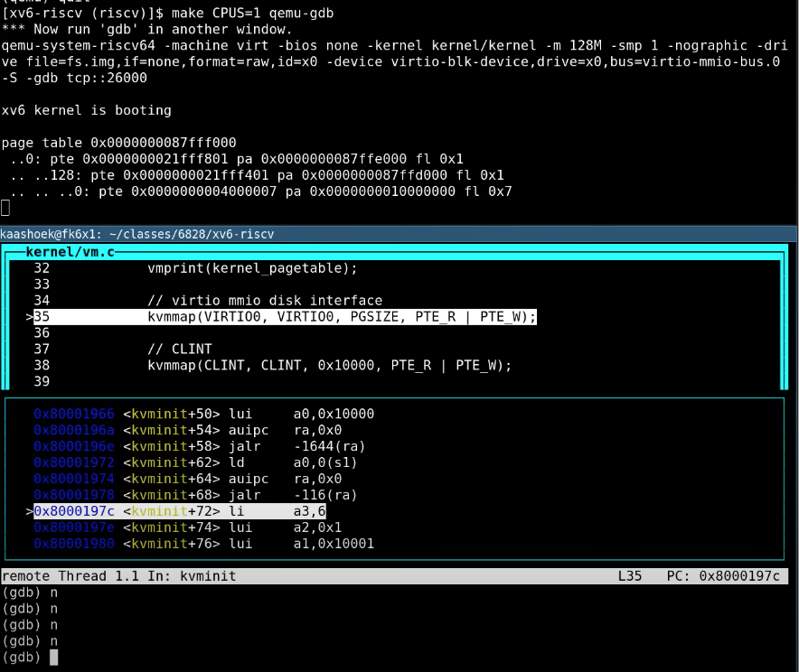Click the kvmmap CLINT call on line 38
This screenshot has width=799, height=672.
click(329, 366)
